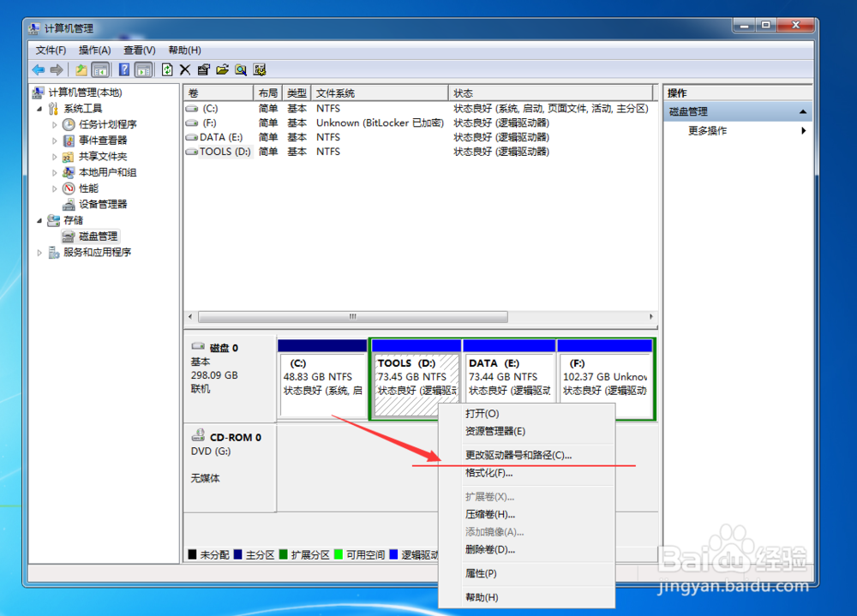Toggle the Show/Hide Action Pane icon
Screen dimensions: 857x616
(143, 70)
